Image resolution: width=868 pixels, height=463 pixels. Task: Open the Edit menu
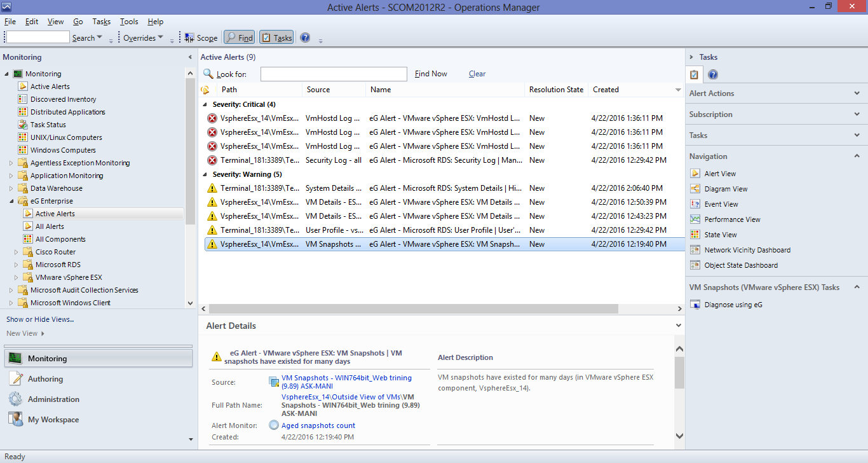[32, 22]
